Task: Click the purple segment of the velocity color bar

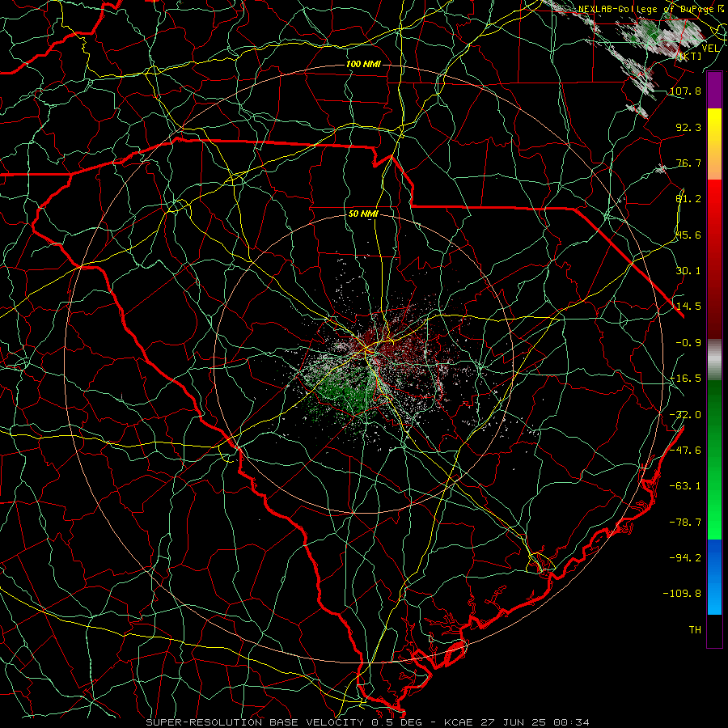Action: click(714, 91)
